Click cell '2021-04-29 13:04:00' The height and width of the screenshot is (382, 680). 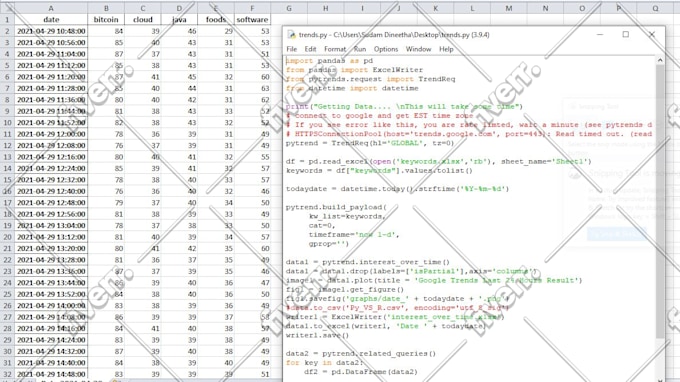click(x=51, y=225)
